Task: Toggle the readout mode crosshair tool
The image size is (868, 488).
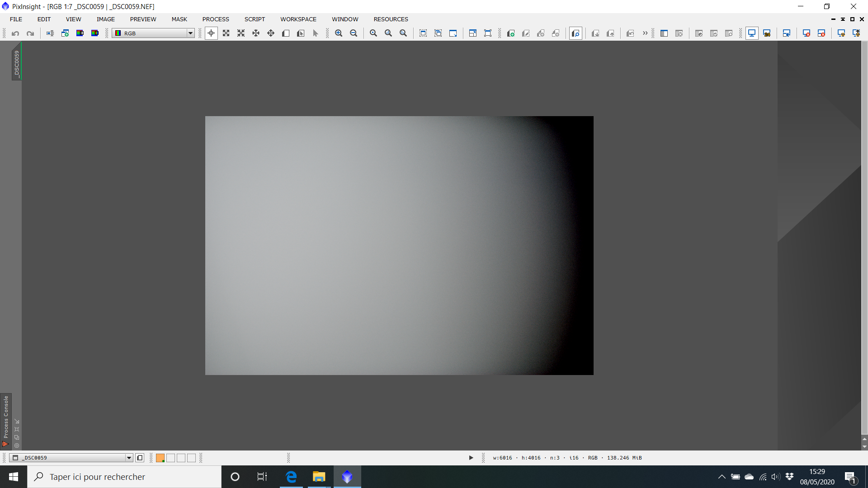Action: click(211, 33)
